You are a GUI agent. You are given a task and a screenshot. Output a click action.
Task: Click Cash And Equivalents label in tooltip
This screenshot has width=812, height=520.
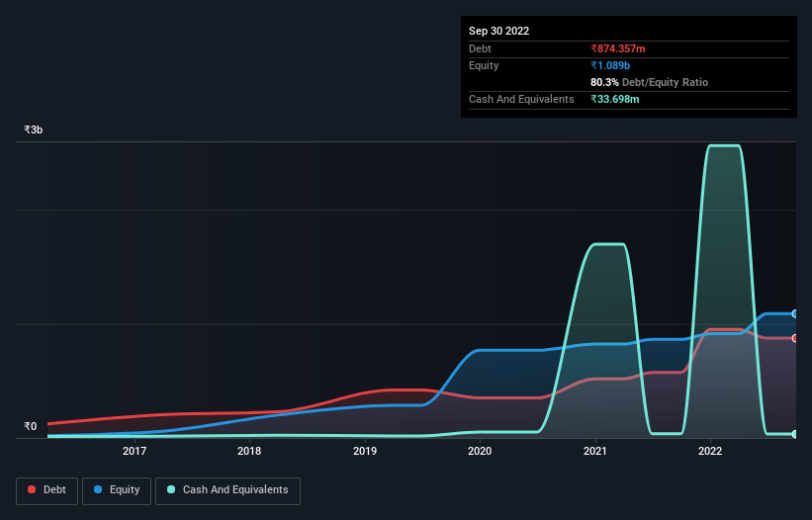[521, 99]
